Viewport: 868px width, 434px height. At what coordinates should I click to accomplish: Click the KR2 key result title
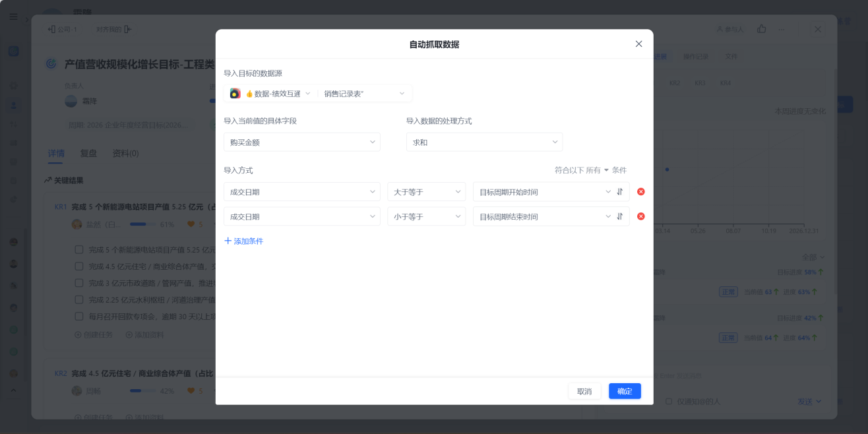[142, 373]
